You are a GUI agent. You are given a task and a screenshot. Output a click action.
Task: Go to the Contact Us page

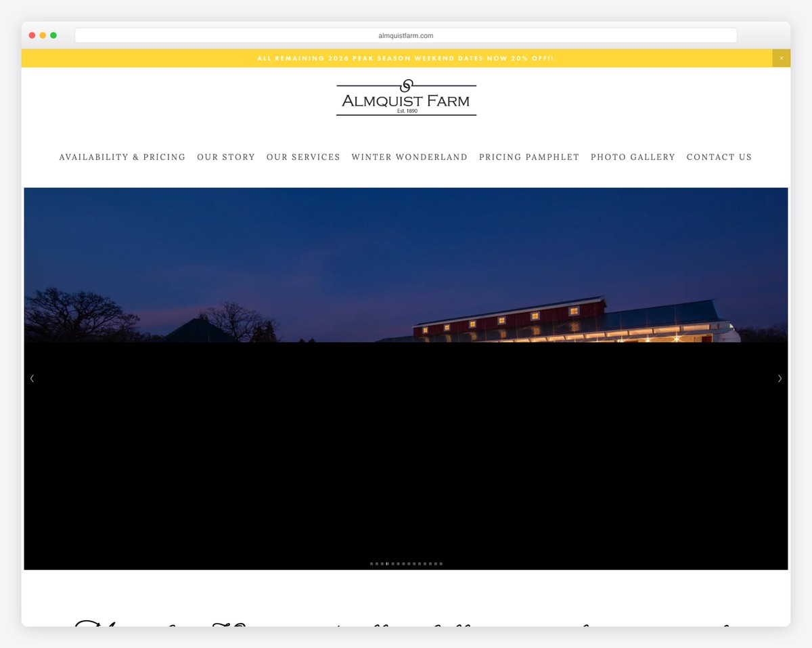pos(719,156)
